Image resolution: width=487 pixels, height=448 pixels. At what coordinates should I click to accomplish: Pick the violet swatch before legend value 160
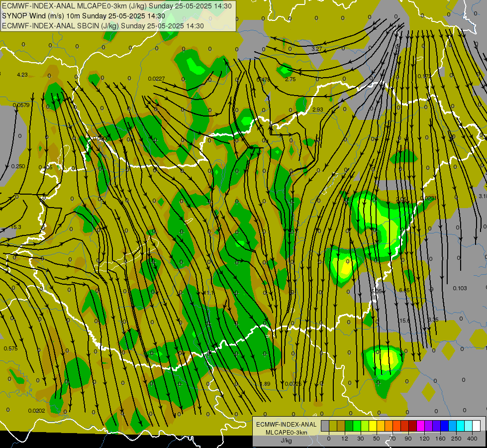point(437,426)
